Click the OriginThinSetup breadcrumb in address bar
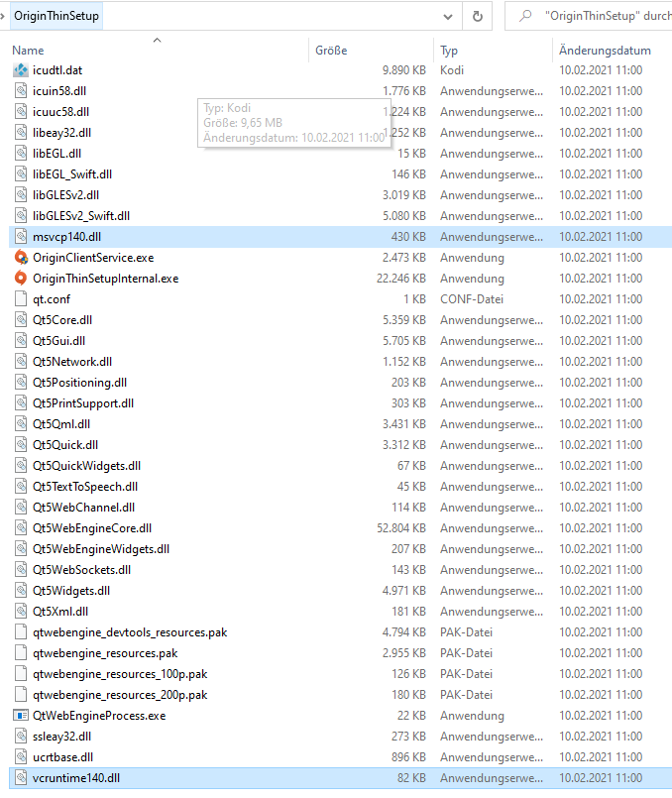 (56, 16)
